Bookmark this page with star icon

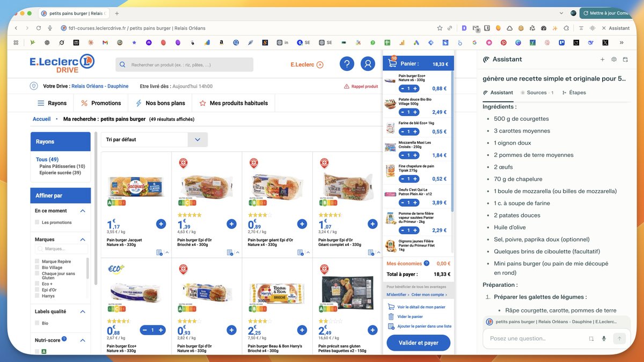coord(440,28)
